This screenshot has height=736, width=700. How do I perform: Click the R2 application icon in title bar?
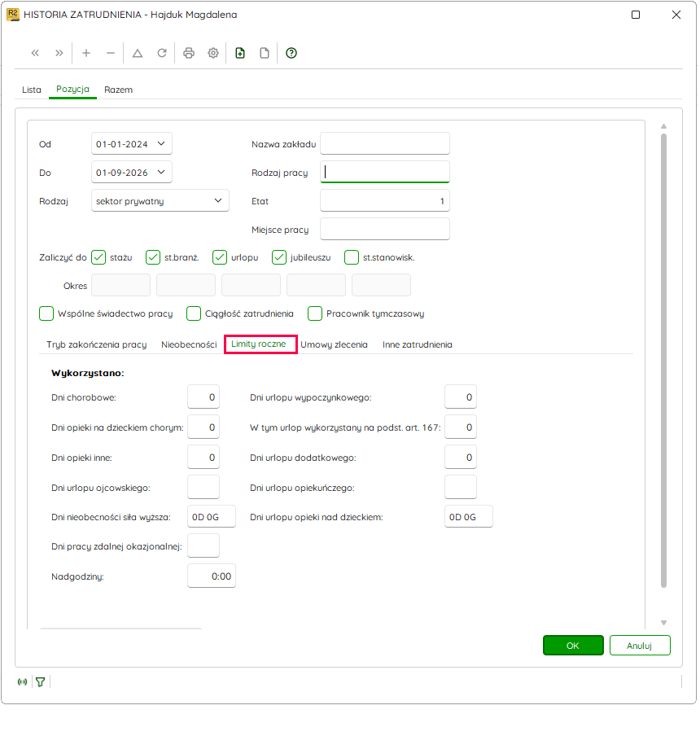click(x=13, y=15)
